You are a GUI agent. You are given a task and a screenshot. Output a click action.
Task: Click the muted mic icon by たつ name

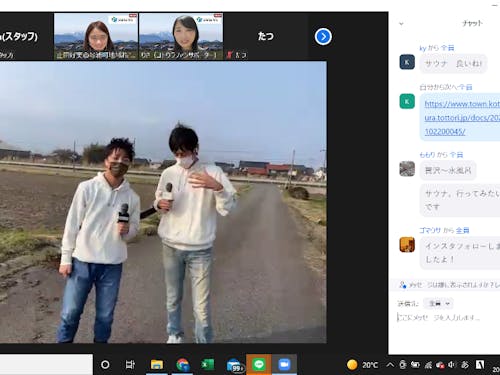click(229, 55)
